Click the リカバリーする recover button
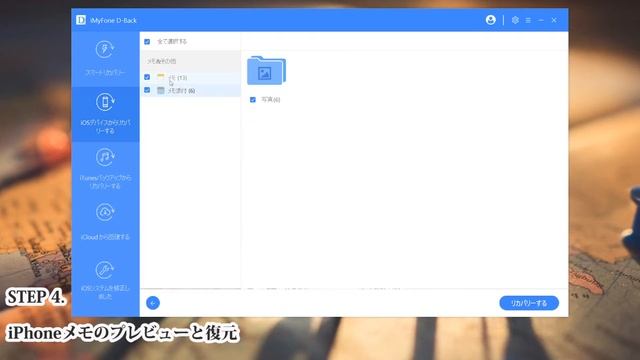 (529, 303)
